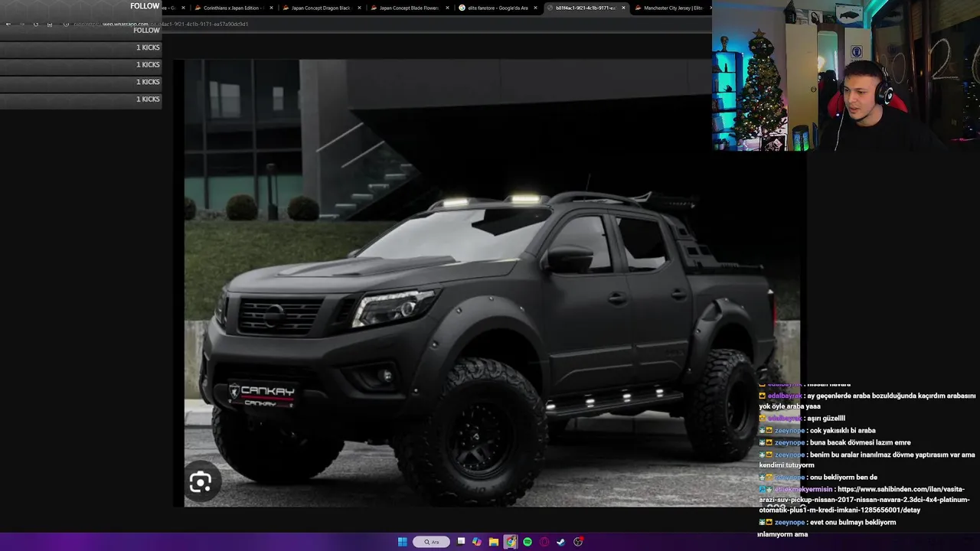Open the Windows Start menu

click(x=402, y=542)
